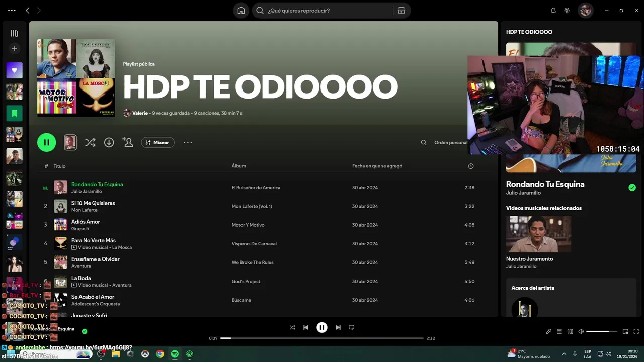Image resolution: width=644 pixels, height=362 pixels.
Task: Toggle shuffle in bottom player bar
Action: 292,327
